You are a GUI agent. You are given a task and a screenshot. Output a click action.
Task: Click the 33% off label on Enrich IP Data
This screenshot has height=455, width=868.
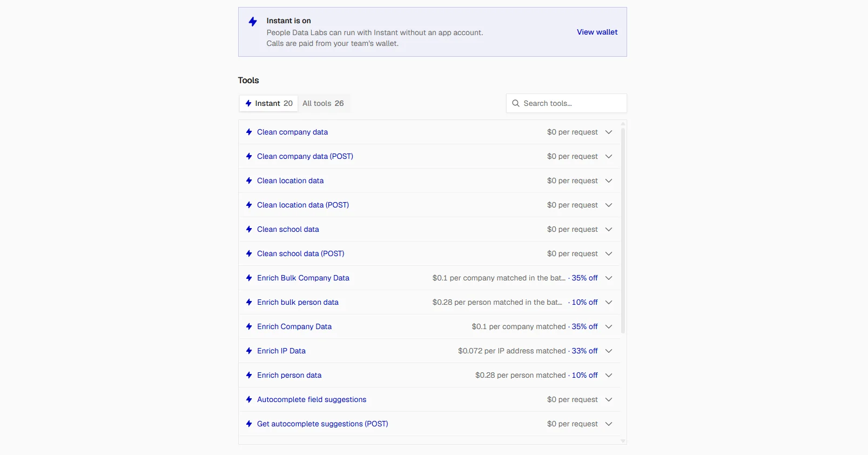click(584, 351)
